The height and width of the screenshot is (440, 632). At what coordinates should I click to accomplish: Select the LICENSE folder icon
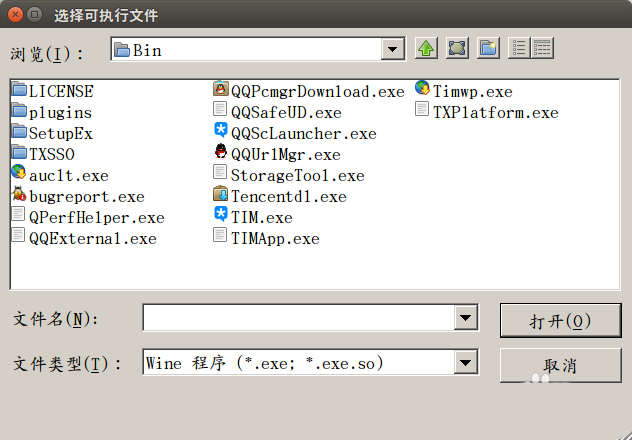click(x=19, y=89)
